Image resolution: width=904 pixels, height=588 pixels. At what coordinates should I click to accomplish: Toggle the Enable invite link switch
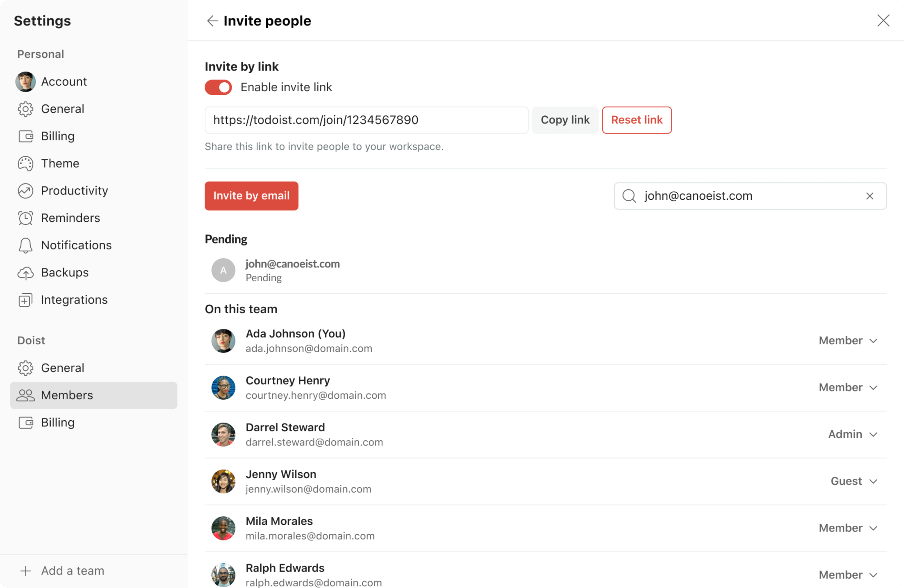pyautogui.click(x=219, y=87)
